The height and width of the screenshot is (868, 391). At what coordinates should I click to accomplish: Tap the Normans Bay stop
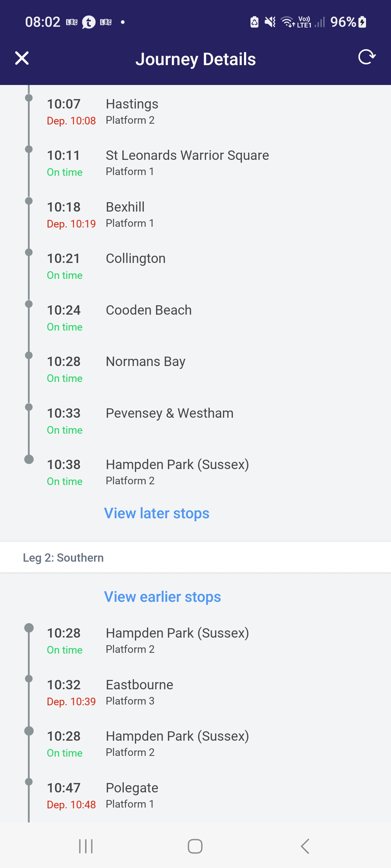(146, 362)
